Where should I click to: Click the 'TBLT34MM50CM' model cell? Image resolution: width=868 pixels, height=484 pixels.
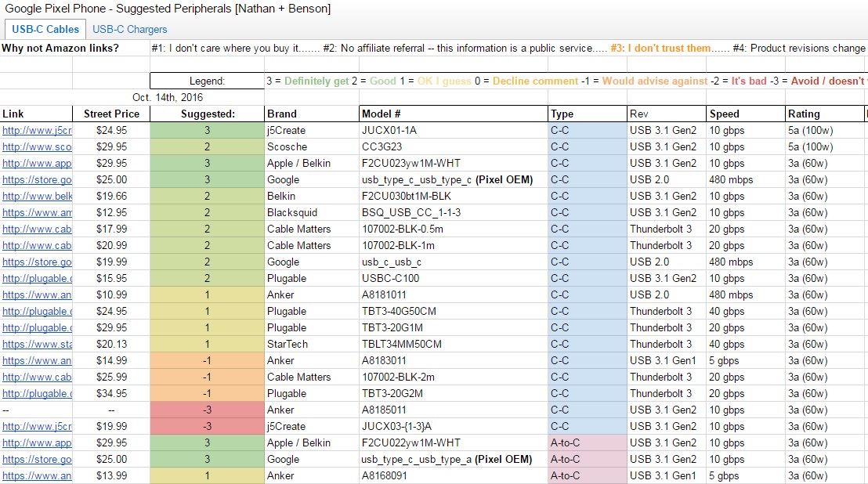454,345
